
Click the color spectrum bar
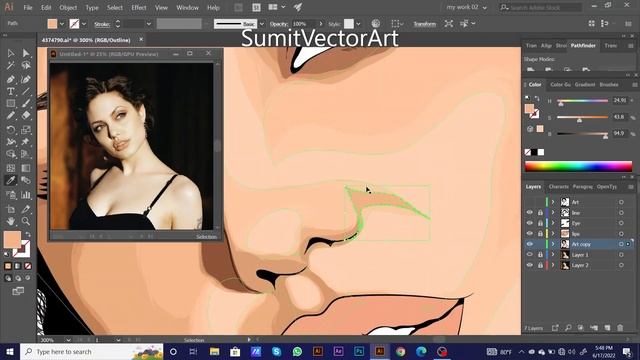point(578,166)
